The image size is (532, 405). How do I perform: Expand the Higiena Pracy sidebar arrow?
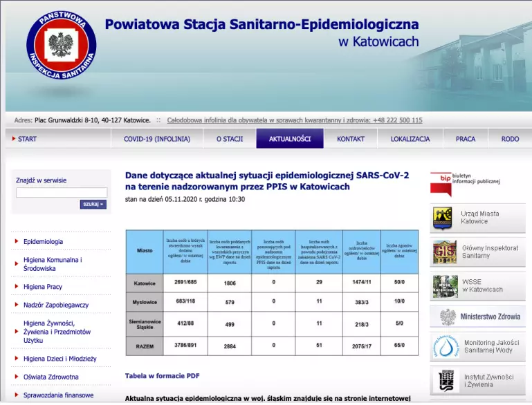click(17, 286)
